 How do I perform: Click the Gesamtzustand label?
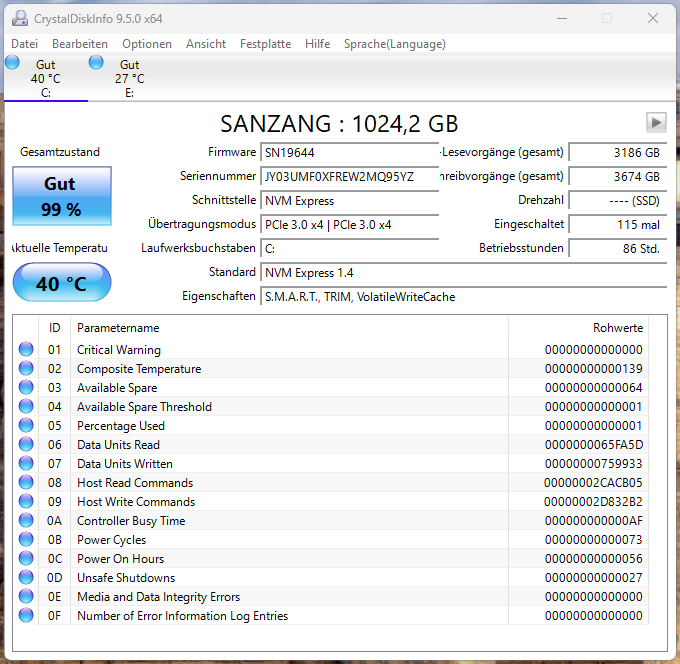(60, 152)
